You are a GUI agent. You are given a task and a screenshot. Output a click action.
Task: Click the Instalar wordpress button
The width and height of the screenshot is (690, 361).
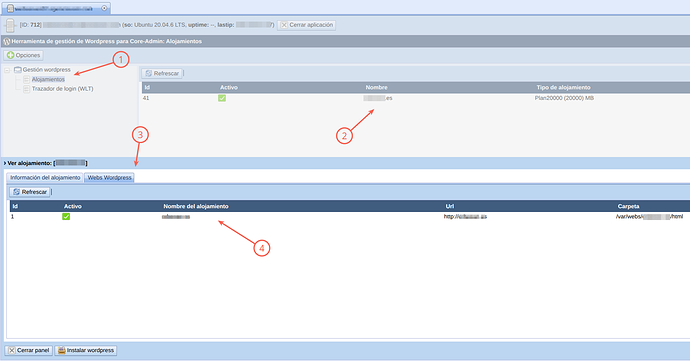click(x=86, y=350)
